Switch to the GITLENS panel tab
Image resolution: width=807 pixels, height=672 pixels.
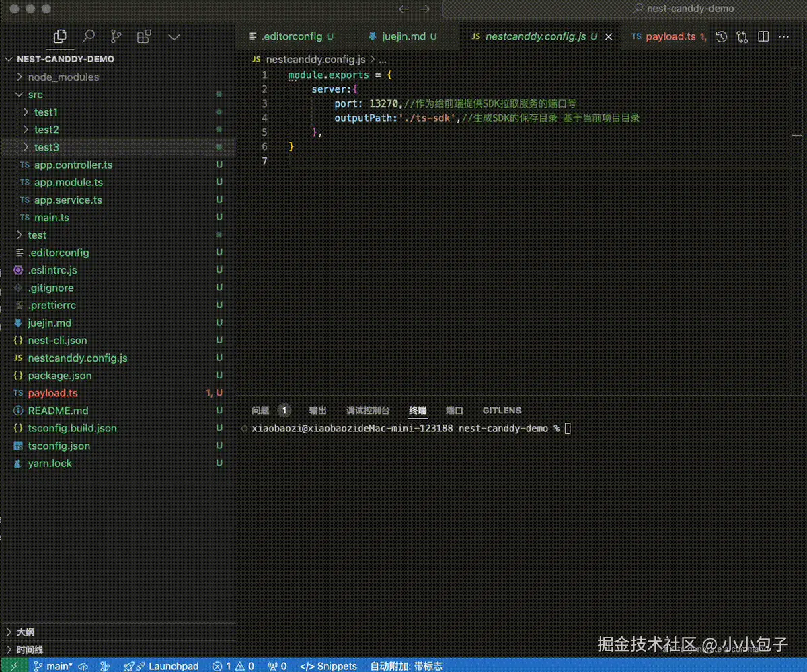click(x=502, y=410)
